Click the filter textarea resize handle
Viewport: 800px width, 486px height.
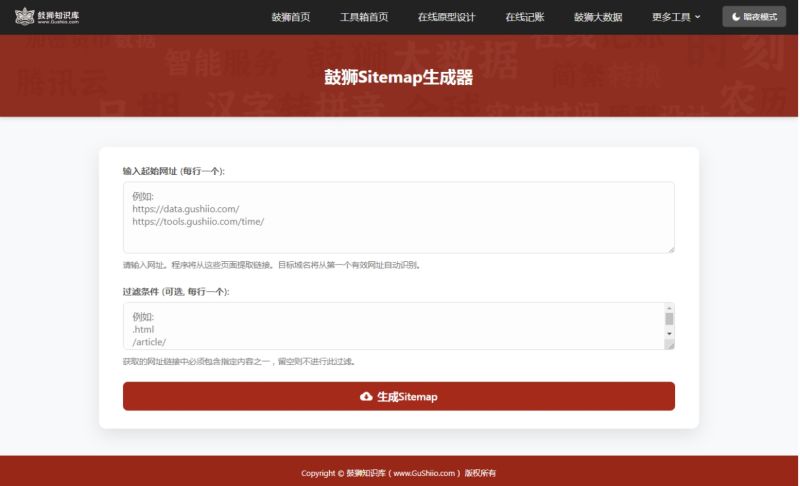coord(670,345)
